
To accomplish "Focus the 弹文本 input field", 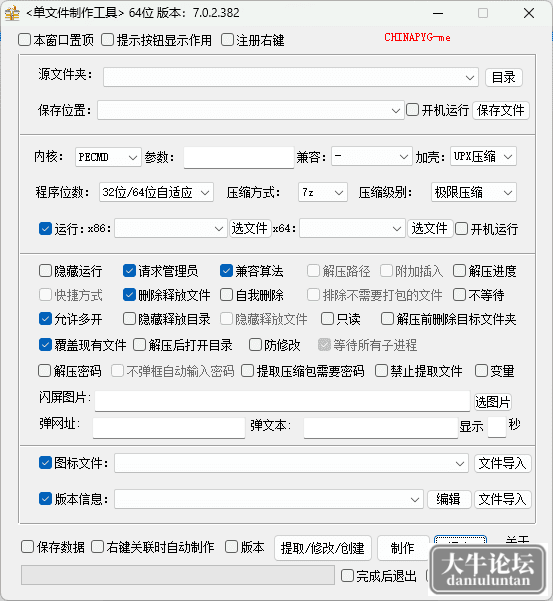I will [381, 427].
